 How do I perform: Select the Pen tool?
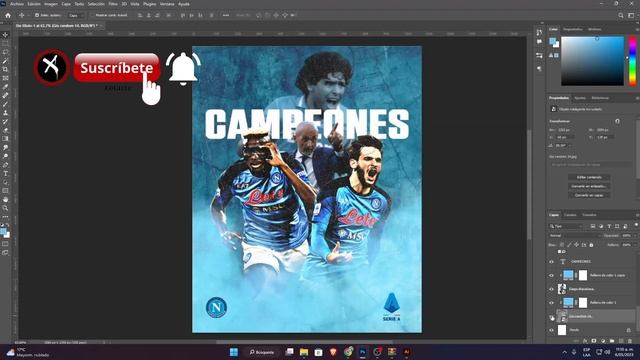[5, 165]
